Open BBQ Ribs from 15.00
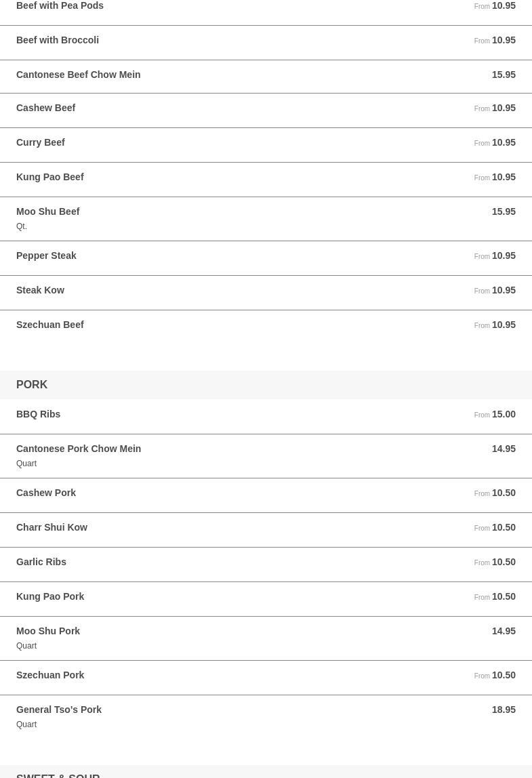This screenshot has height=778, width=532. 266,417
